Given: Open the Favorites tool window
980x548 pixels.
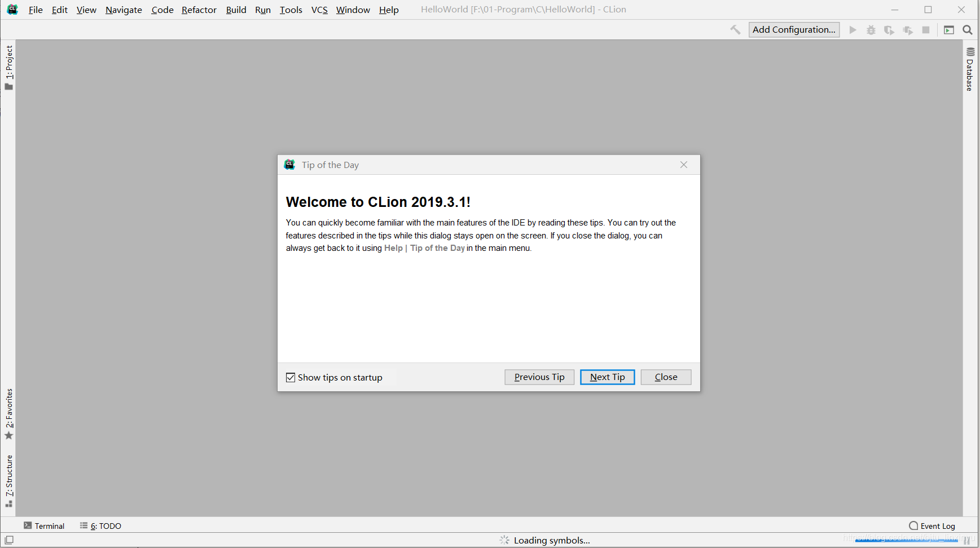Looking at the screenshot, I should pos(9,414).
